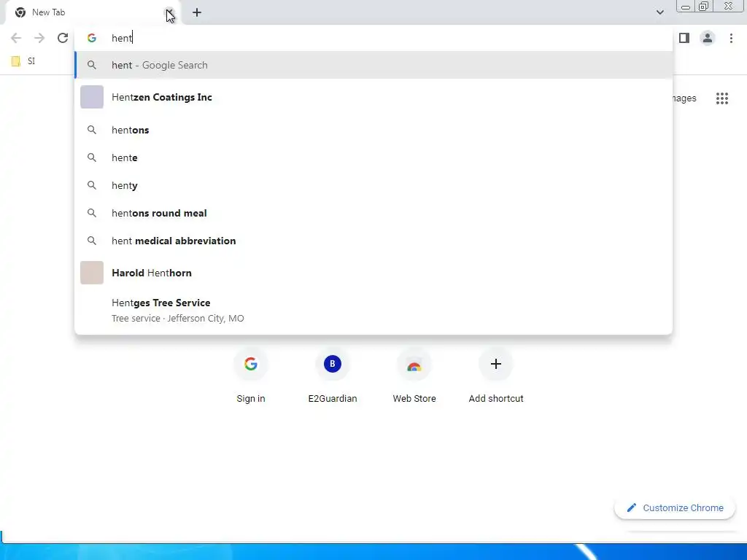Choose the 'henty' suggestion
The image size is (747, 560).
click(373, 185)
